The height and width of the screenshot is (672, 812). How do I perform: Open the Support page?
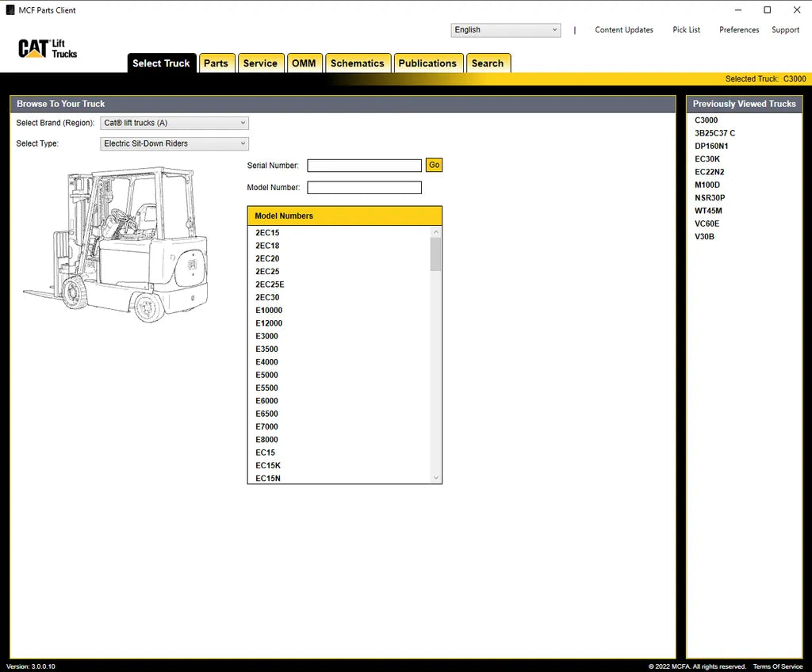click(x=785, y=29)
